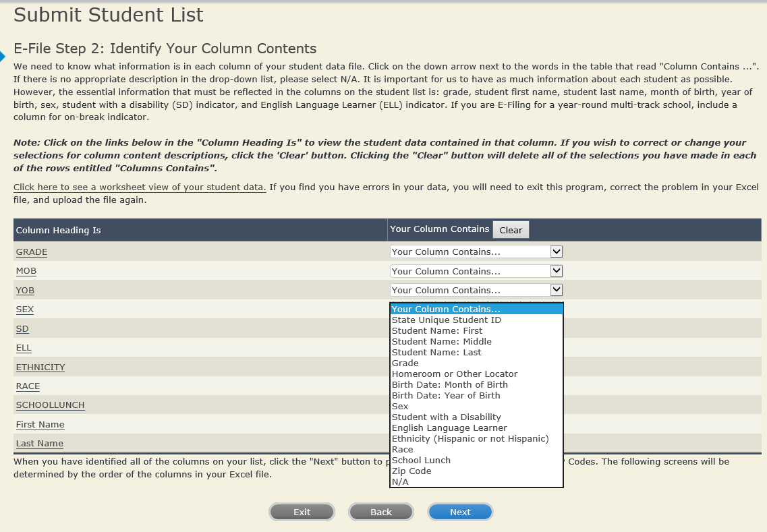Click the Next button
Screen dimensions: 767x532
(x=460, y=512)
